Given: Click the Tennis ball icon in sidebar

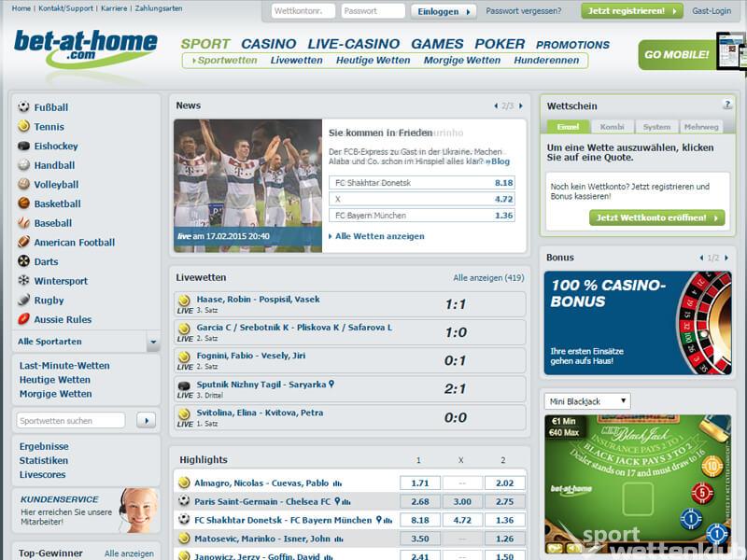Looking at the screenshot, I should tap(23, 126).
